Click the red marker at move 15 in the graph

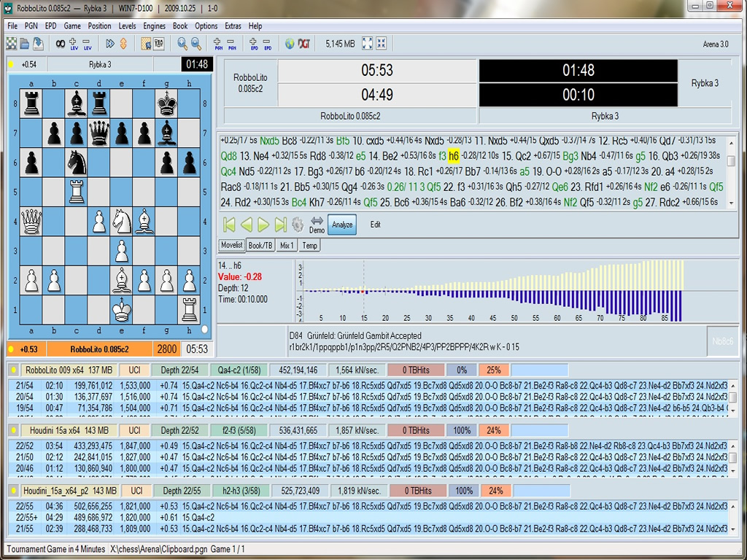tap(363, 291)
